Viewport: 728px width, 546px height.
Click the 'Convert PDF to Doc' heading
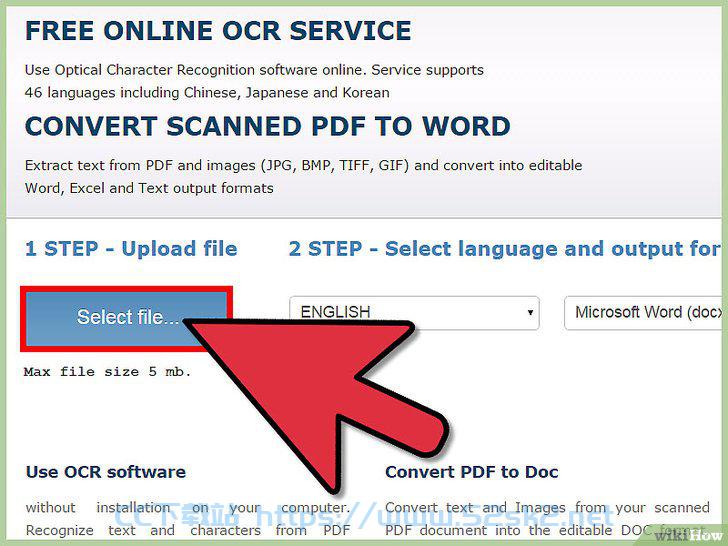(472, 472)
